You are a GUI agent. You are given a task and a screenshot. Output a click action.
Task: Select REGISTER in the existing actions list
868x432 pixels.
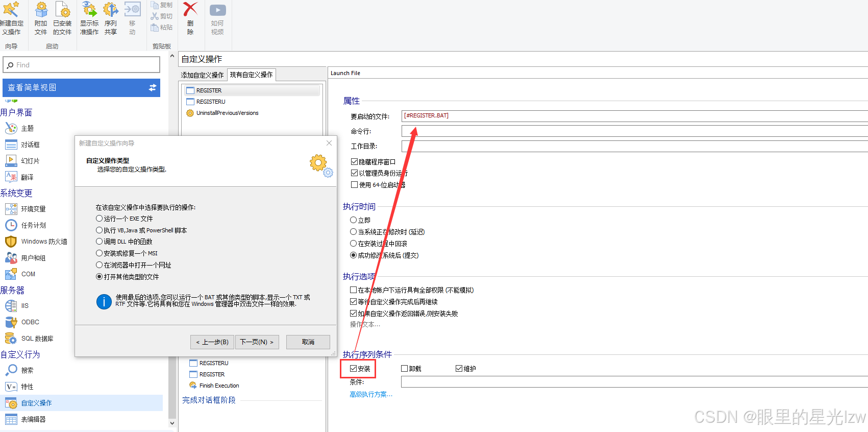[252, 90]
